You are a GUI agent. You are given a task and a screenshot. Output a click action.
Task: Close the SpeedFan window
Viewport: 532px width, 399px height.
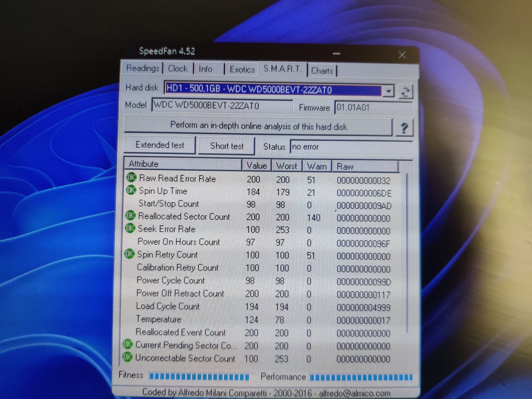402,55
